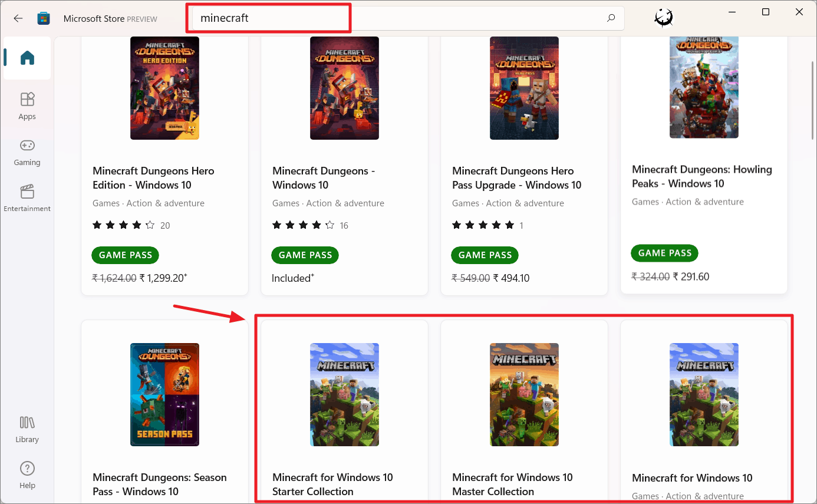Viewport: 817px width, 504px height.
Task: Open Help from the sidebar
Action: tap(27, 475)
